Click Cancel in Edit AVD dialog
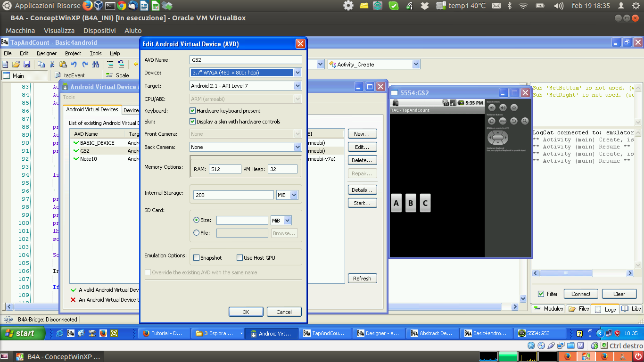 [284, 312]
